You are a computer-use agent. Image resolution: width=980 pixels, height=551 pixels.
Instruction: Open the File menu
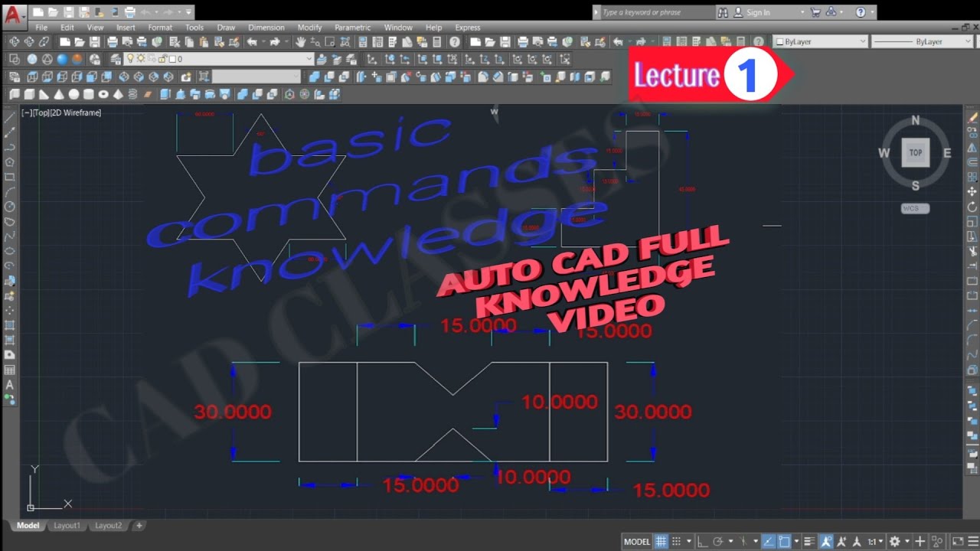coord(41,28)
